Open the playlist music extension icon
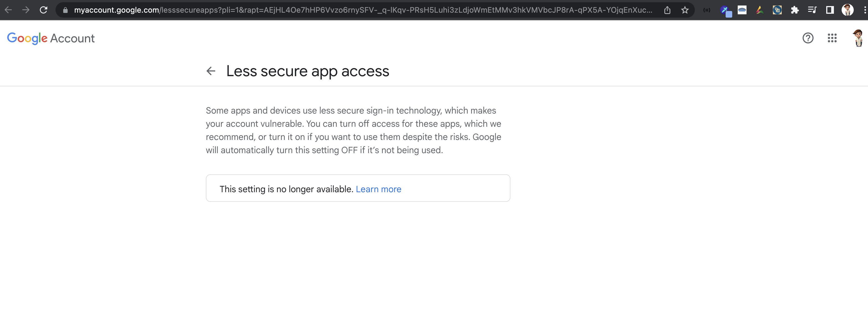 [x=813, y=10]
